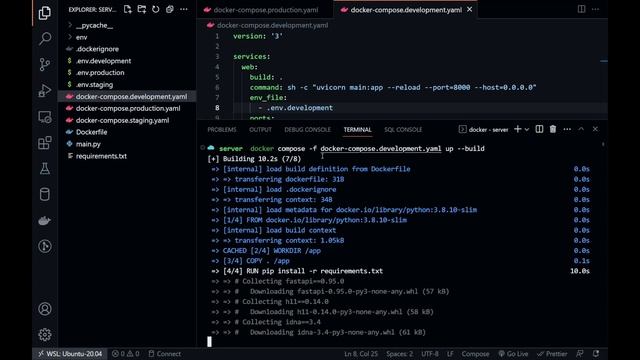Change language mode Compose
Image resolution: width=640 pixels, height=360 pixels.
[475, 354]
